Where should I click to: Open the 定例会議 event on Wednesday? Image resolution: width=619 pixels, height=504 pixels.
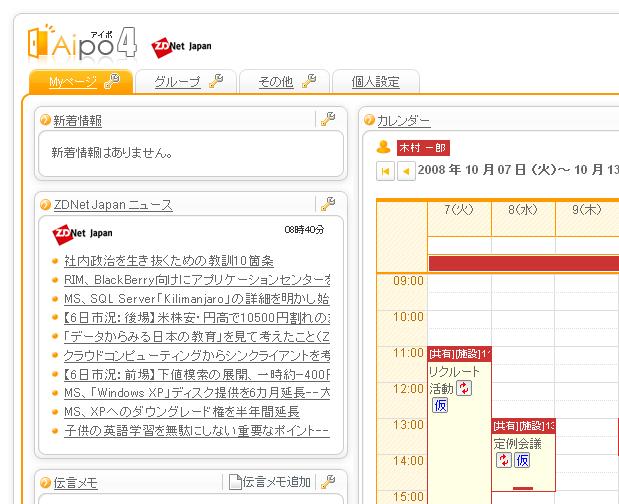518,444
